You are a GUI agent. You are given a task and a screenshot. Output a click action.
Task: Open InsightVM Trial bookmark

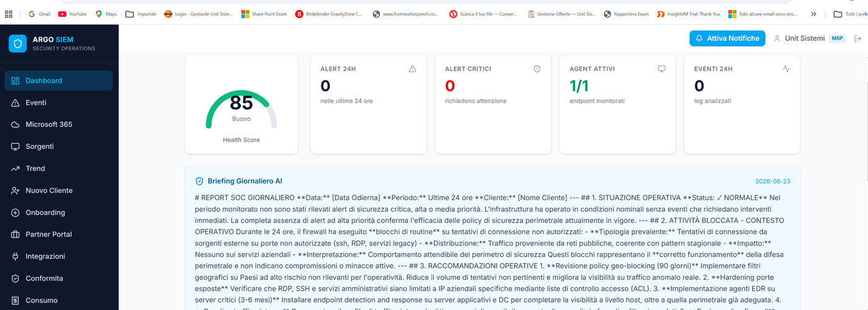[x=688, y=14]
